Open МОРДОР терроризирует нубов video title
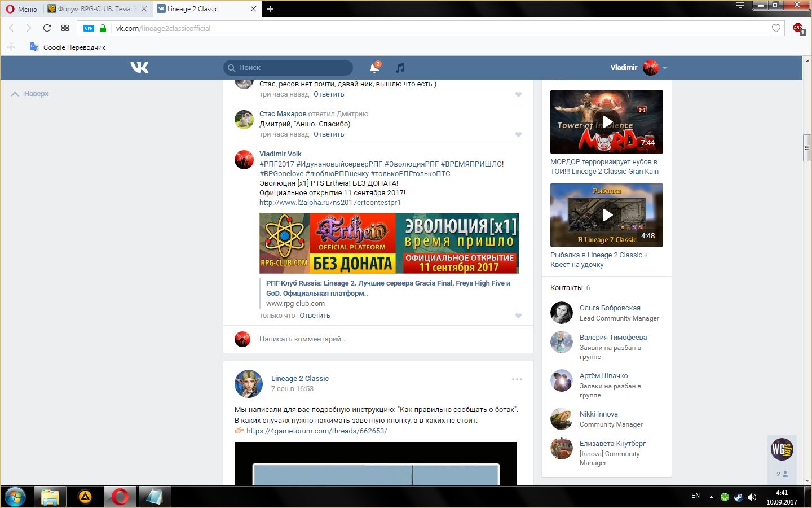 click(x=604, y=167)
